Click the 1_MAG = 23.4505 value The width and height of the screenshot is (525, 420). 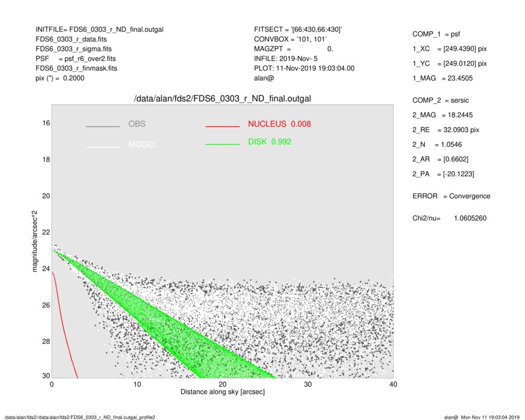pyautogui.click(x=443, y=78)
